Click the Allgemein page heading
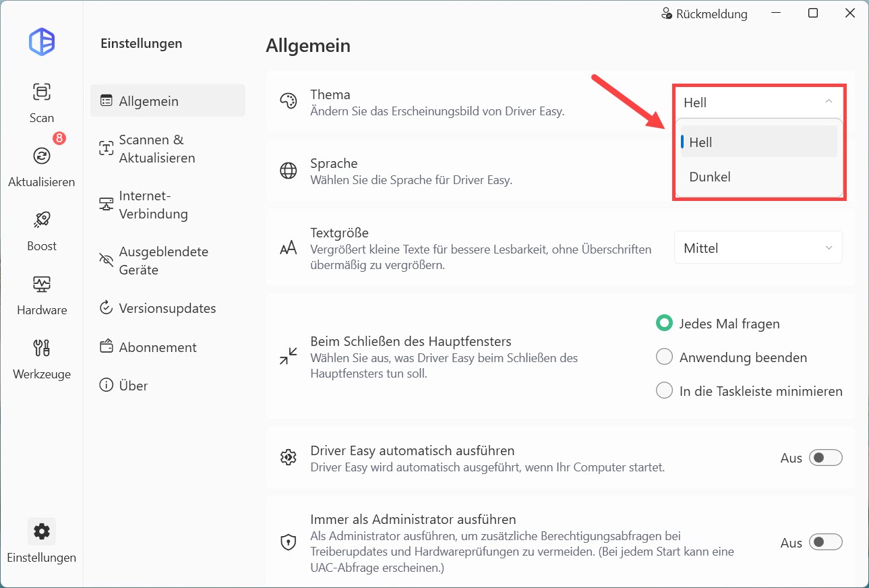Image resolution: width=869 pixels, height=588 pixels. [x=308, y=46]
